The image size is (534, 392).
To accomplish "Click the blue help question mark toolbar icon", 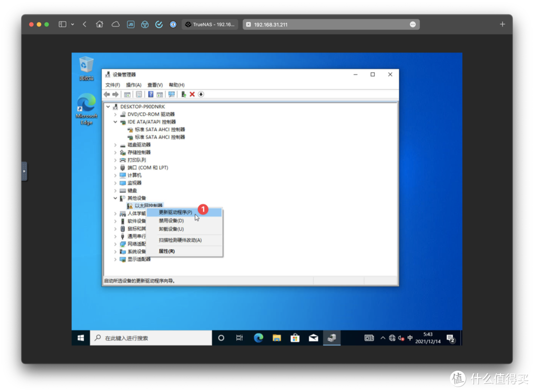I will 151,94.
